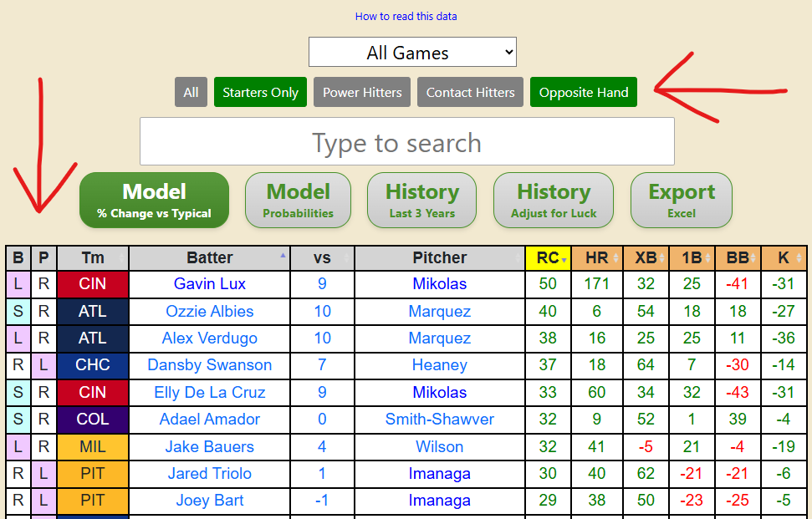Open the How to read this data link
Viewport: 812px width, 519px height.
coord(406,17)
